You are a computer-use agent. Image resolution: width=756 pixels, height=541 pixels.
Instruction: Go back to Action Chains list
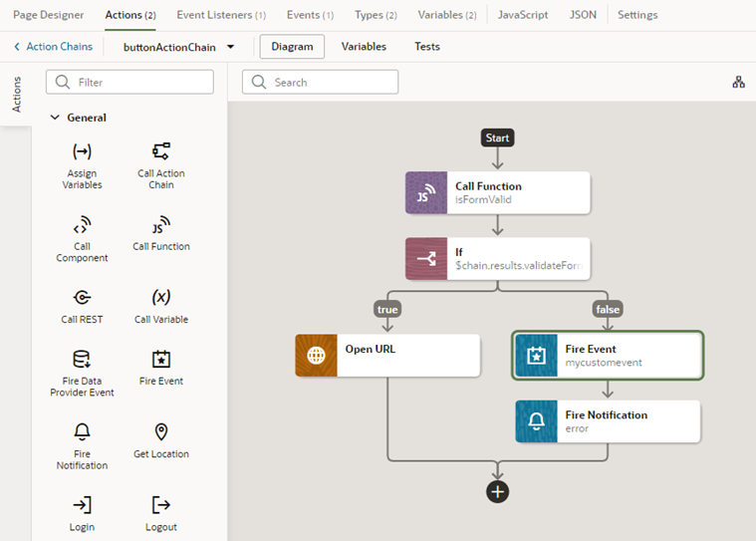53,46
